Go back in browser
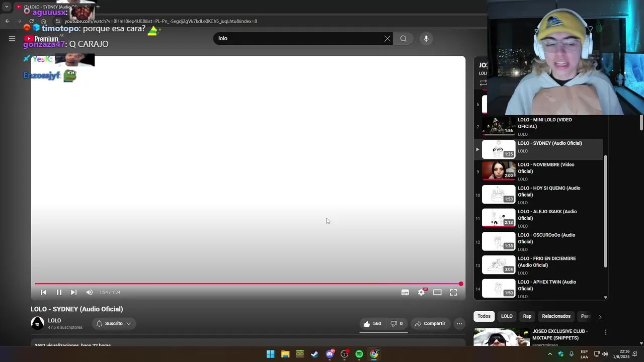The width and height of the screenshot is (644, 362). click(x=7, y=21)
